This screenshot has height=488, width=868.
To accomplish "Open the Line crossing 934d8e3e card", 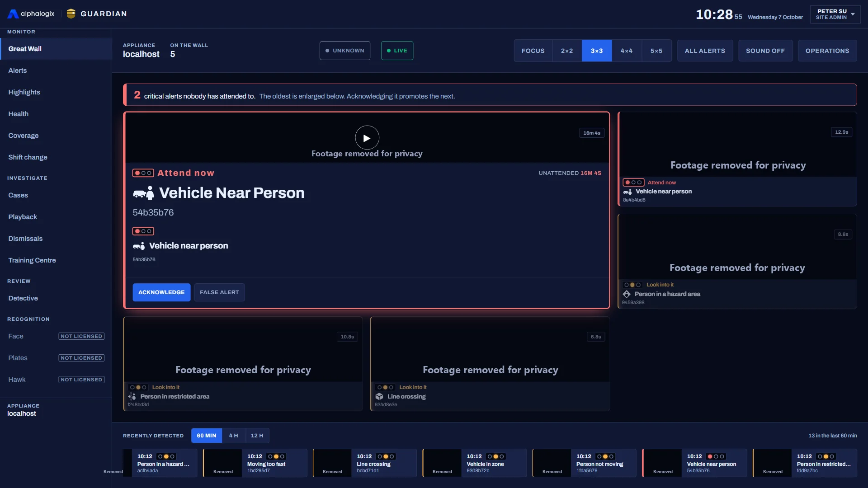I will pos(490,364).
